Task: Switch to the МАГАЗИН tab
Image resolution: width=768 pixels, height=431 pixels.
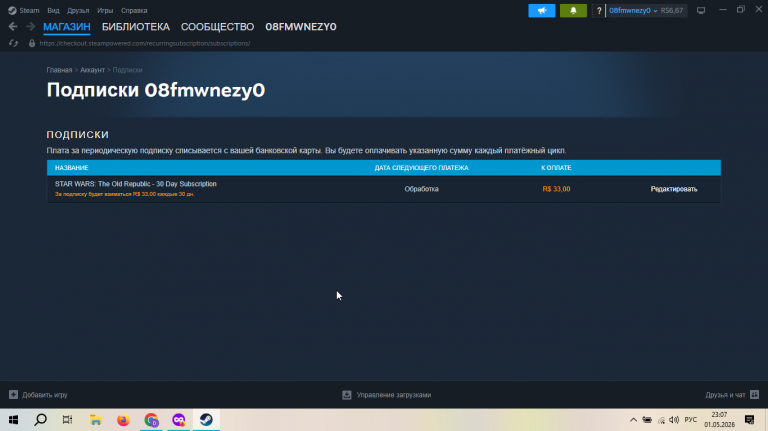Action: pos(67,27)
